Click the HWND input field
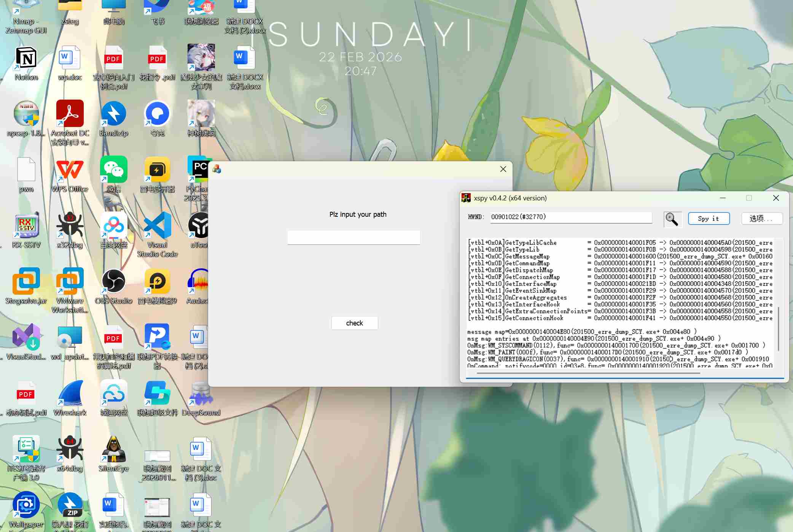 (571, 217)
